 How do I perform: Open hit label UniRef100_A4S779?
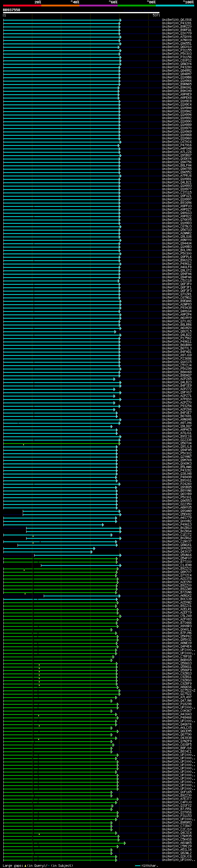click(x=177, y=518)
